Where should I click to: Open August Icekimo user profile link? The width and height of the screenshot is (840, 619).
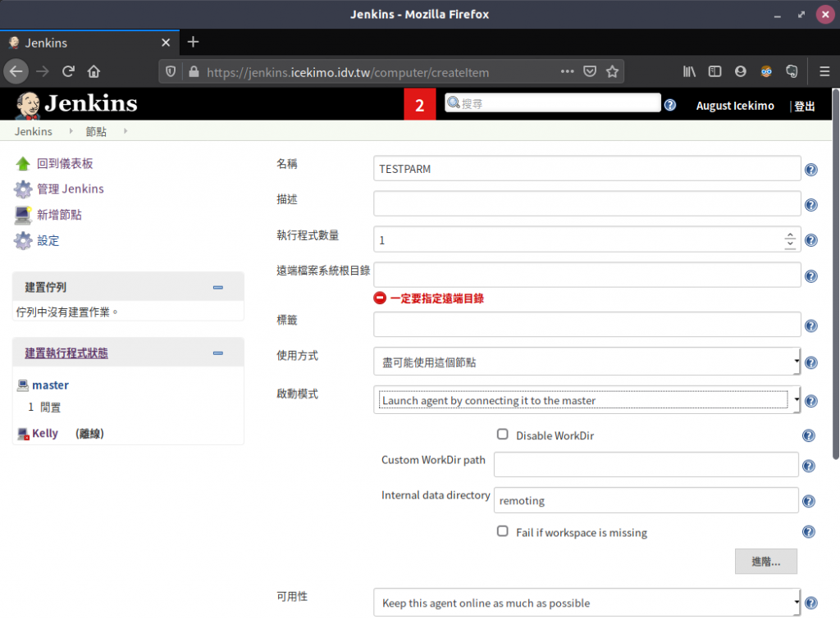tap(735, 106)
